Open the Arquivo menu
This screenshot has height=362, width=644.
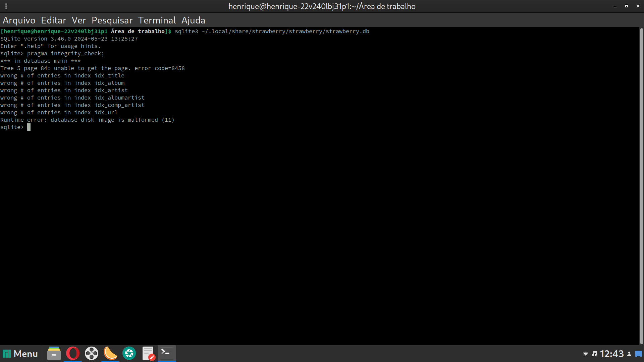pos(19,20)
